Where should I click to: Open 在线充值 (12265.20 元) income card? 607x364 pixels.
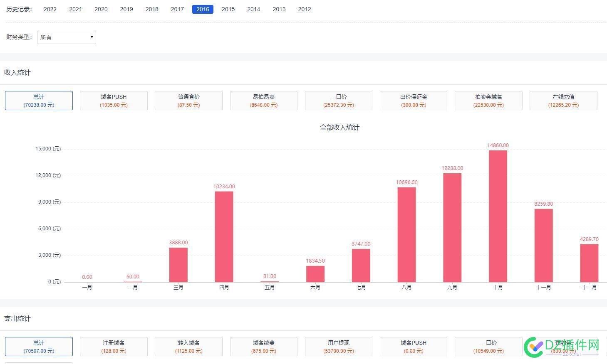coord(563,101)
